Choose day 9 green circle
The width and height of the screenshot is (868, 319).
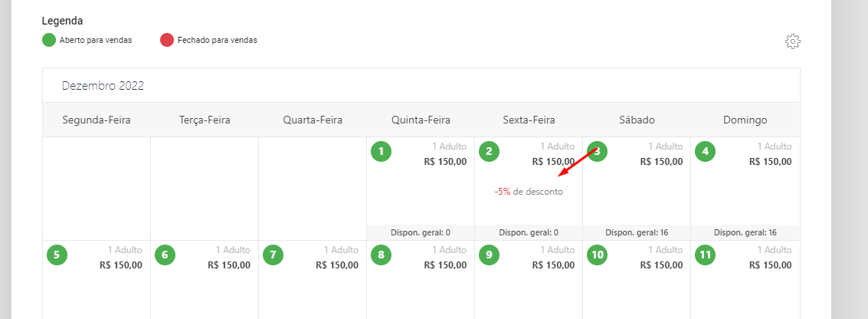pos(490,255)
